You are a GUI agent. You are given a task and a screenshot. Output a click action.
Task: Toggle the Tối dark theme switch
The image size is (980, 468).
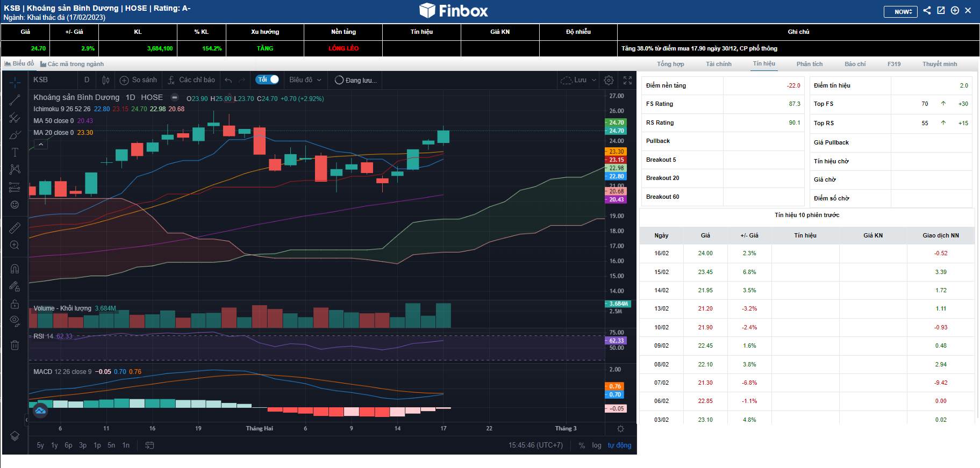coord(267,80)
